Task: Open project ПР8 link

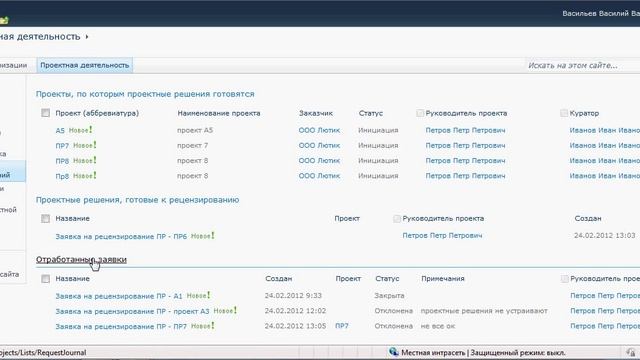Action: [x=62, y=161]
